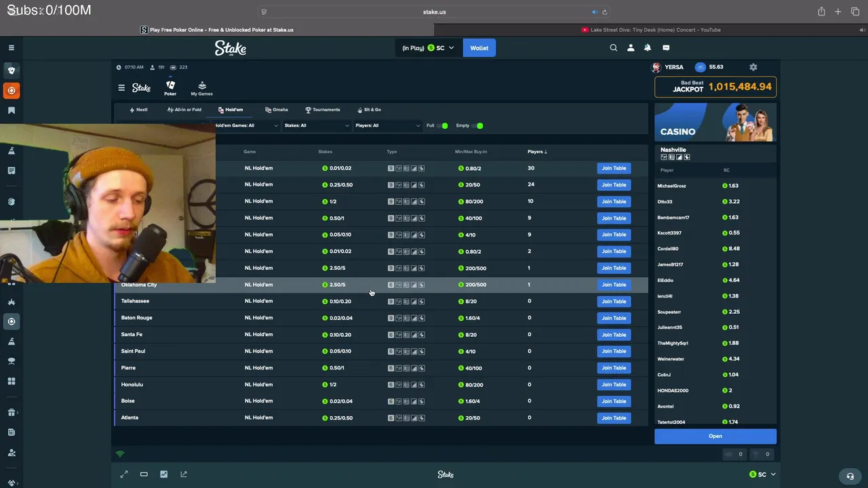
Task: Show Safari tab overview icon
Action: [855, 12]
